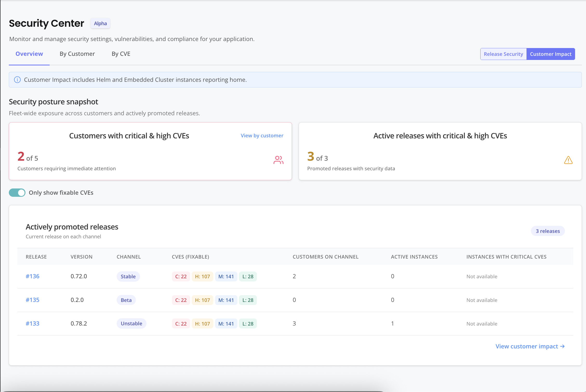Click INSTANCES WITH CRITICAL CVES header

tap(506, 257)
